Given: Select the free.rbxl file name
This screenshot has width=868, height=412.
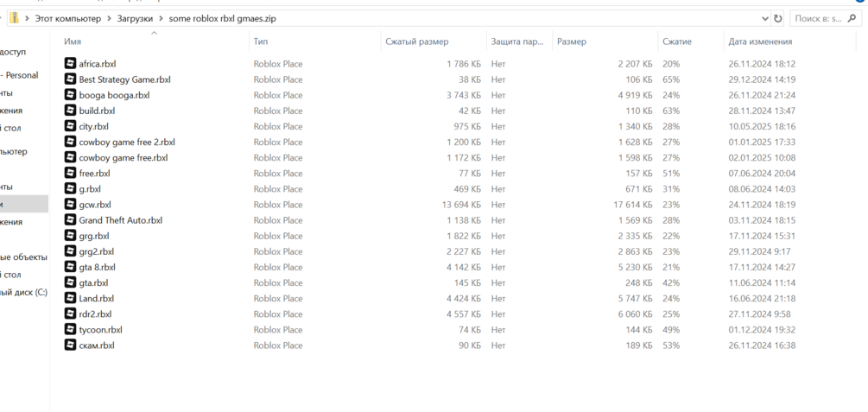Looking at the screenshot, I should (95, 174).
